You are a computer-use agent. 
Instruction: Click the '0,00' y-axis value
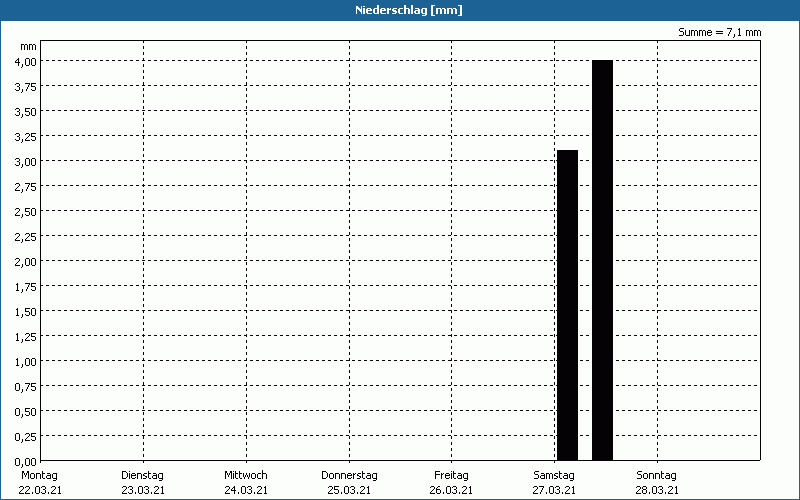point(26,462)
